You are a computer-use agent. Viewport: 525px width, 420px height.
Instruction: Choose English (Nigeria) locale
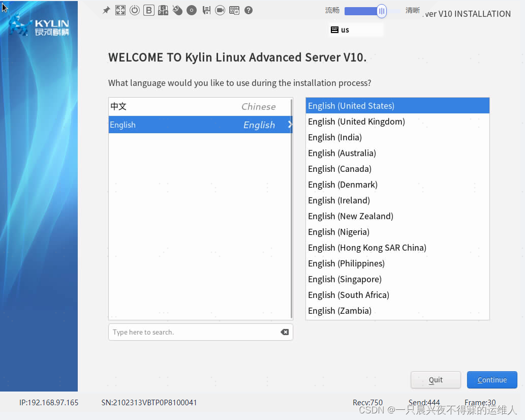click(x=397, y=232)
